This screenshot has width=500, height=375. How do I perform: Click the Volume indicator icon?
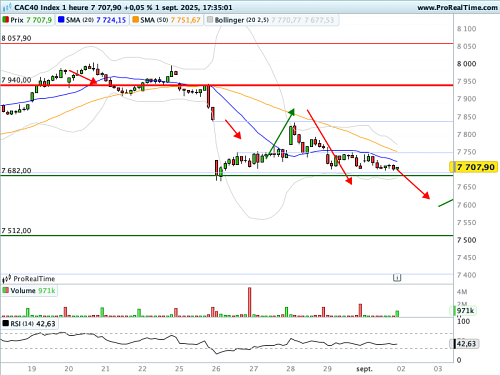pos(5,290)
